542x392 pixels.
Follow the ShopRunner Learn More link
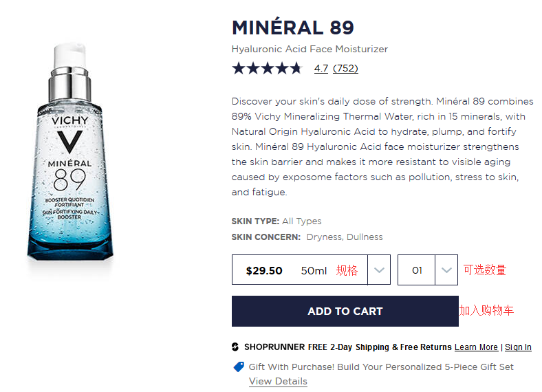coord(476,347)
